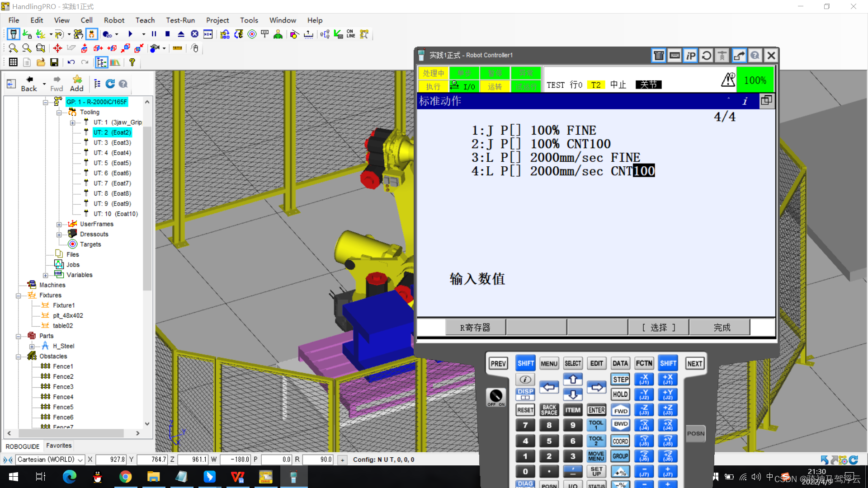Click the Z coordinate field 961.1
Image resolution: width=868 pixels, height=488 pixels.
pyautogui.click(x=193, y=460)
